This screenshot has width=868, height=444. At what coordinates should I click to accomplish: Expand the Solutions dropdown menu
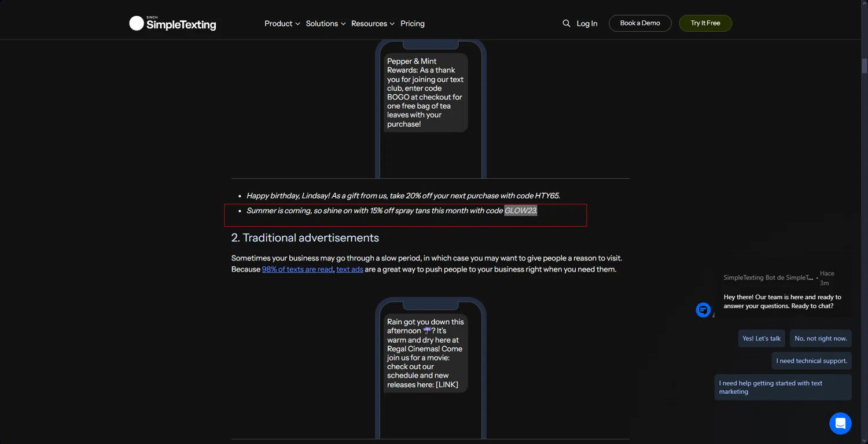(325, 24)
